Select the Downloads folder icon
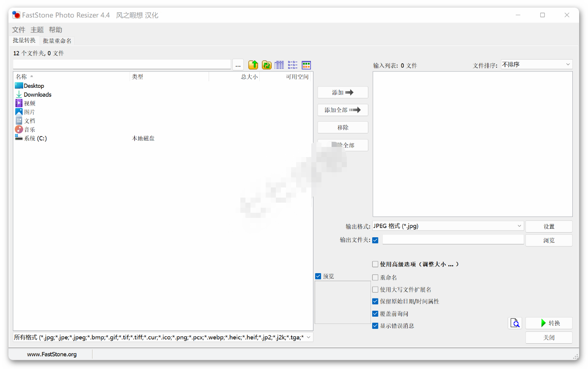 (19, 95)
